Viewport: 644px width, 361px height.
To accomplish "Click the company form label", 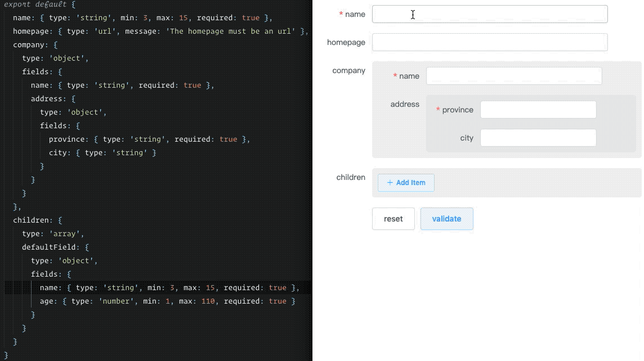I will click(348, 70).
